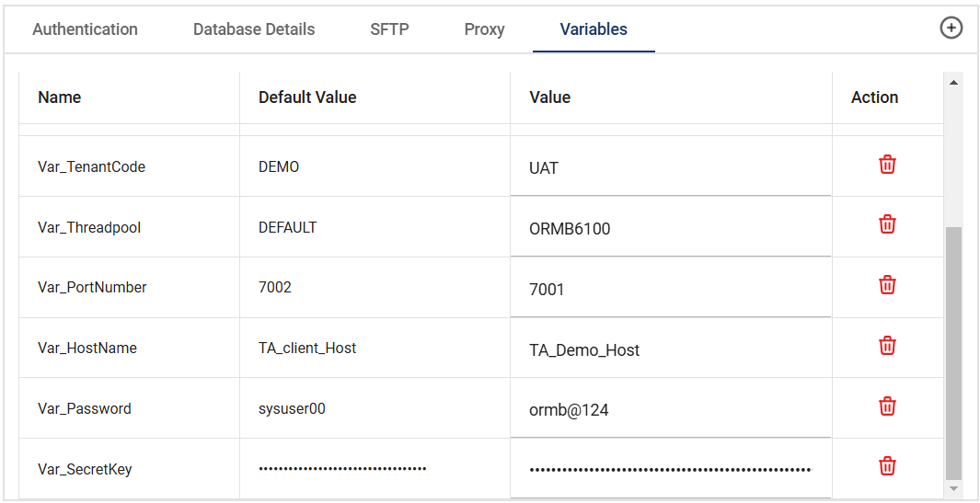
Task: Delete the Var_Password variable row
Action: (x=887, y=406)
